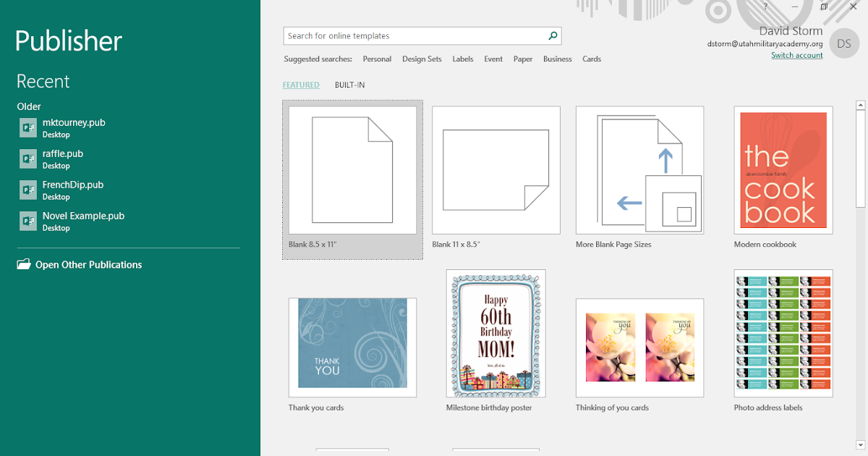The width and height of the screenshot is (868, 456).
Task: Open mktourney.pub using its Publisher file icon
Action: pos(27,127)
